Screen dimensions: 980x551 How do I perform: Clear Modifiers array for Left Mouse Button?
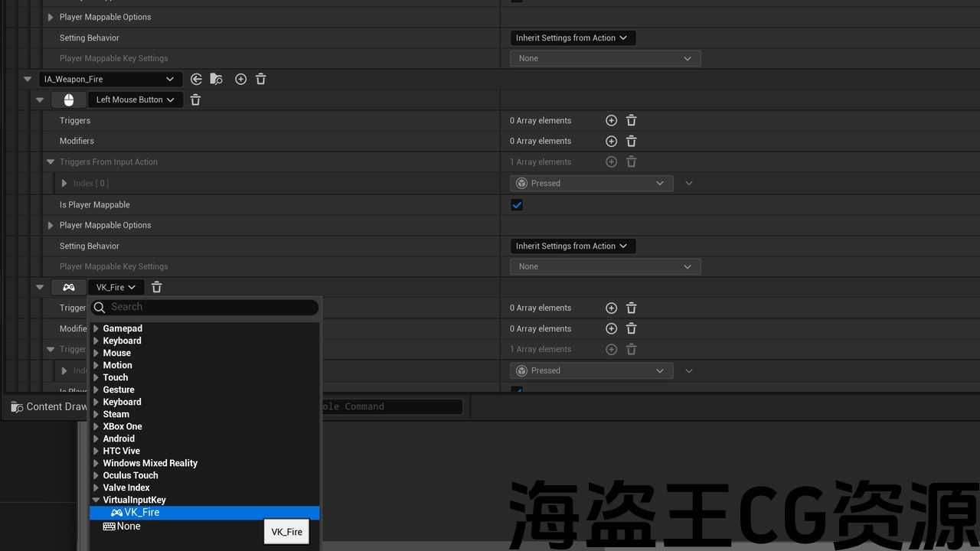click(631, 141)
